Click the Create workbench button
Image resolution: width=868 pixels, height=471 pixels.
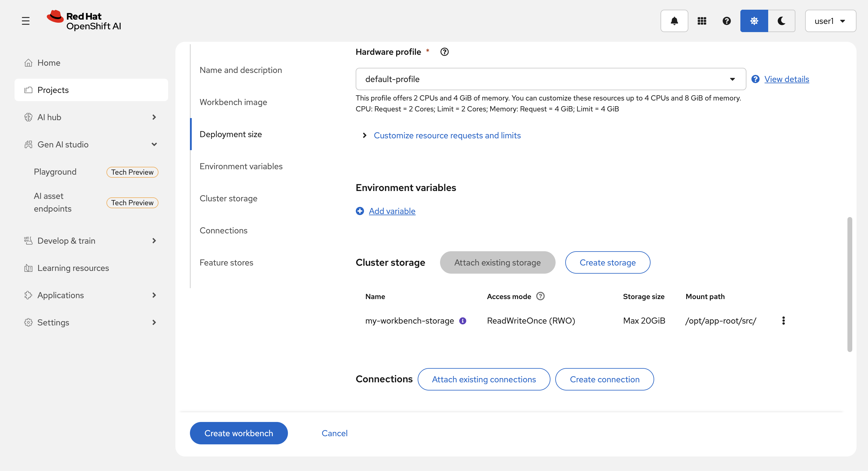tap(239, 433)
